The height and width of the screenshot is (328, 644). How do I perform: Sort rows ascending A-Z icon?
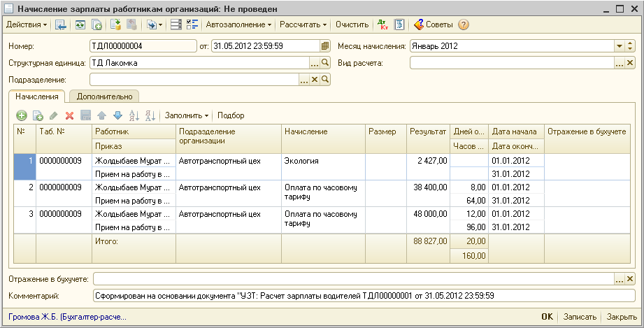point(134,115)
